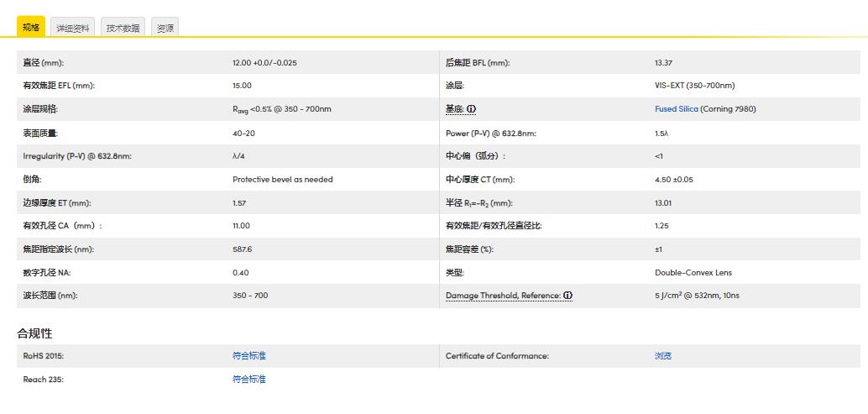The width and height of the screenshot is (868, 414).
Task: Click the underlined 基底 label
Action: (454, 109)
